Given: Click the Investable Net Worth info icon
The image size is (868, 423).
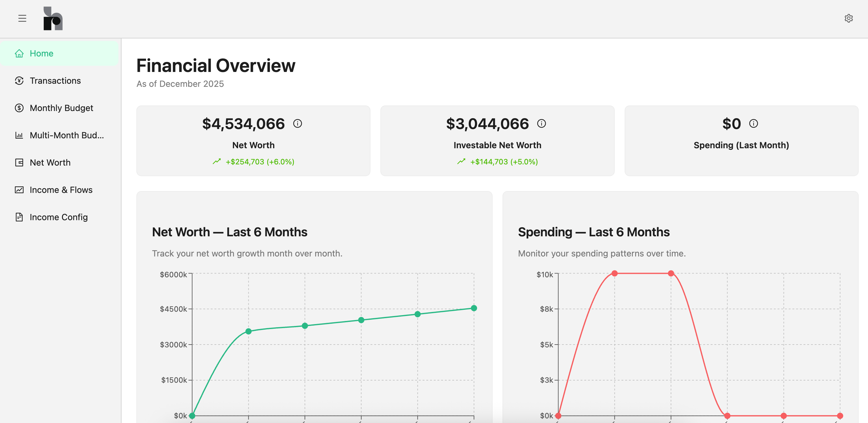Looking at the screenshot, I should point(542,123).
